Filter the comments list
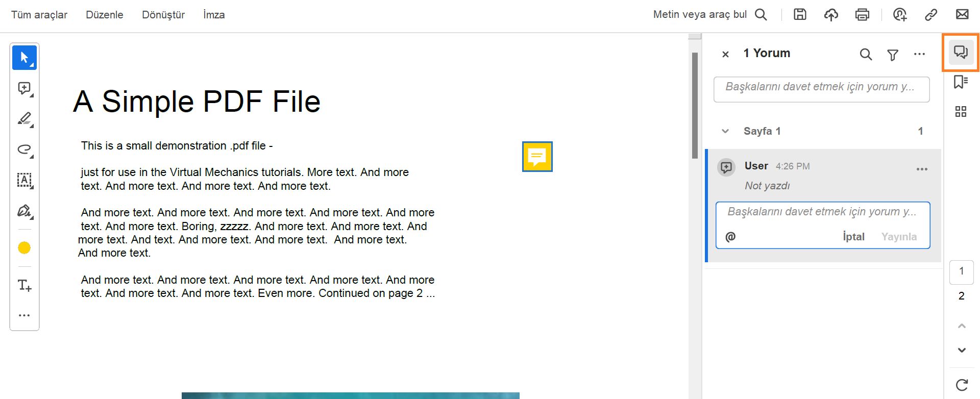Viewport: 980px width, 399px height. tap(893, 55)
